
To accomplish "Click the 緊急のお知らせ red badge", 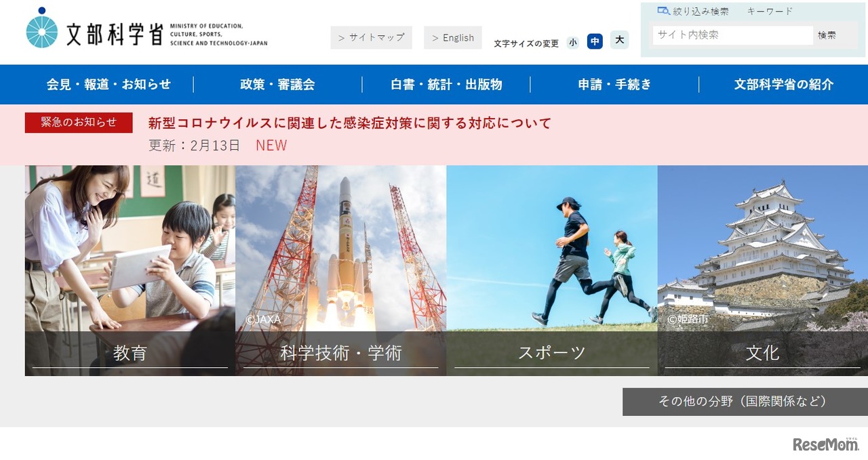I will 78,123.
